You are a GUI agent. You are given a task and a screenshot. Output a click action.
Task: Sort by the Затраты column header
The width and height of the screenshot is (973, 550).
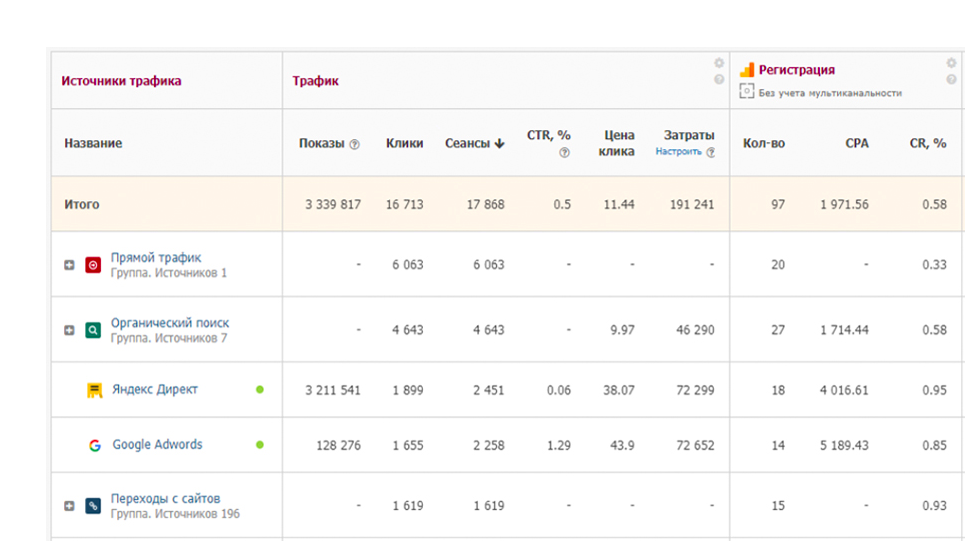[689, 135]
